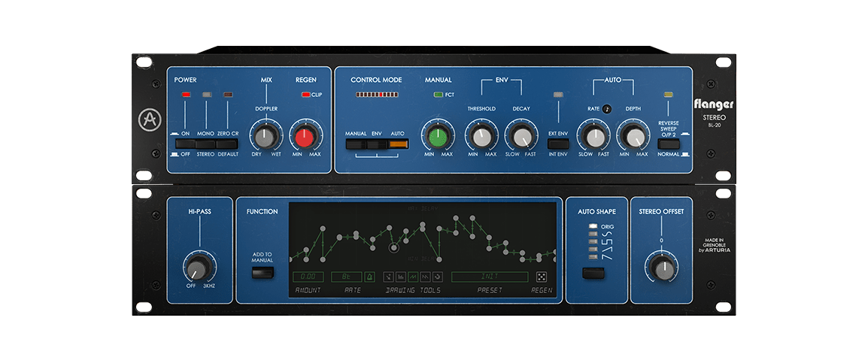Open the INIT preset selector
This screenshot has height=348, width=868.
tap(490, 276)
